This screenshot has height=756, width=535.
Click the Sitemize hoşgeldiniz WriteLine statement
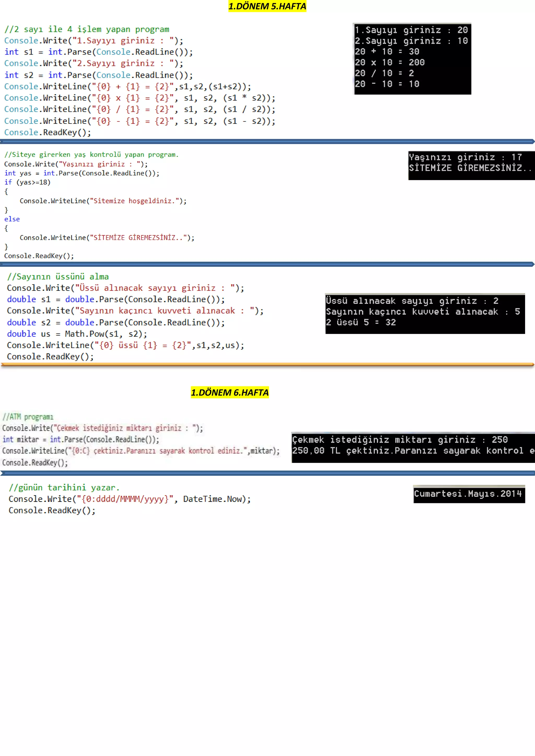coord(103,200)
